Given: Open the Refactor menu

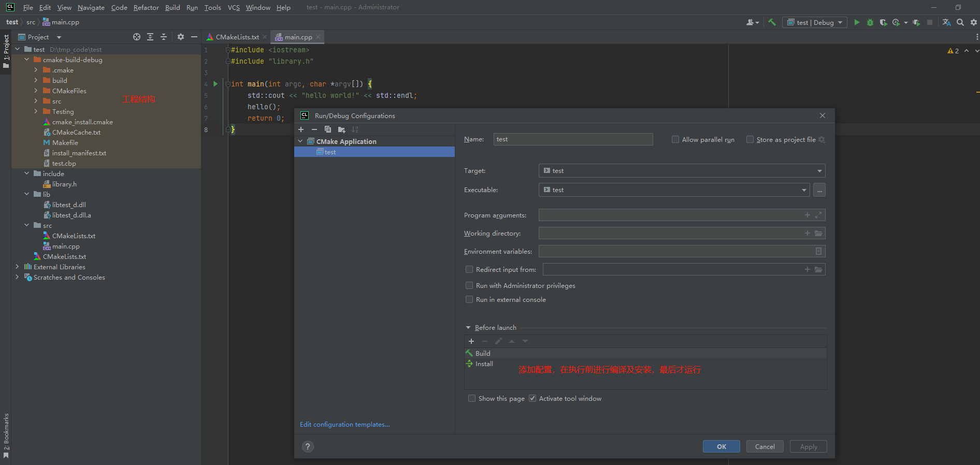Looking at the screenshot, I should coord(146,7).
